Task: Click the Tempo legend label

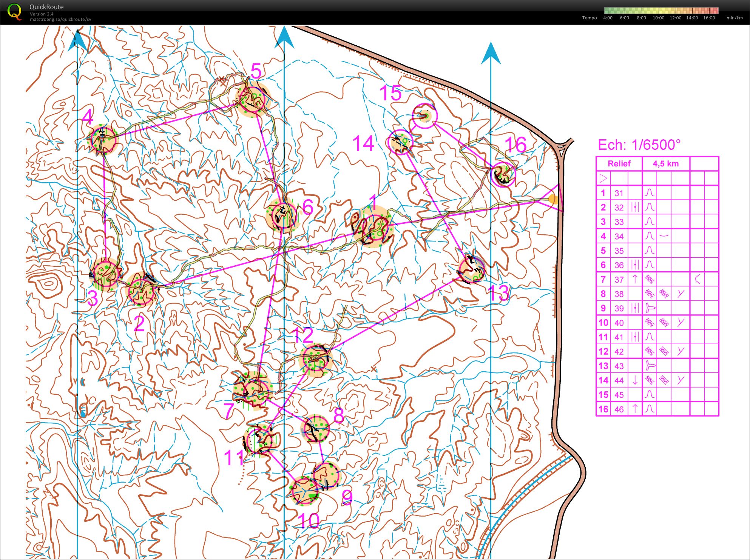Action: coord(590,18)
